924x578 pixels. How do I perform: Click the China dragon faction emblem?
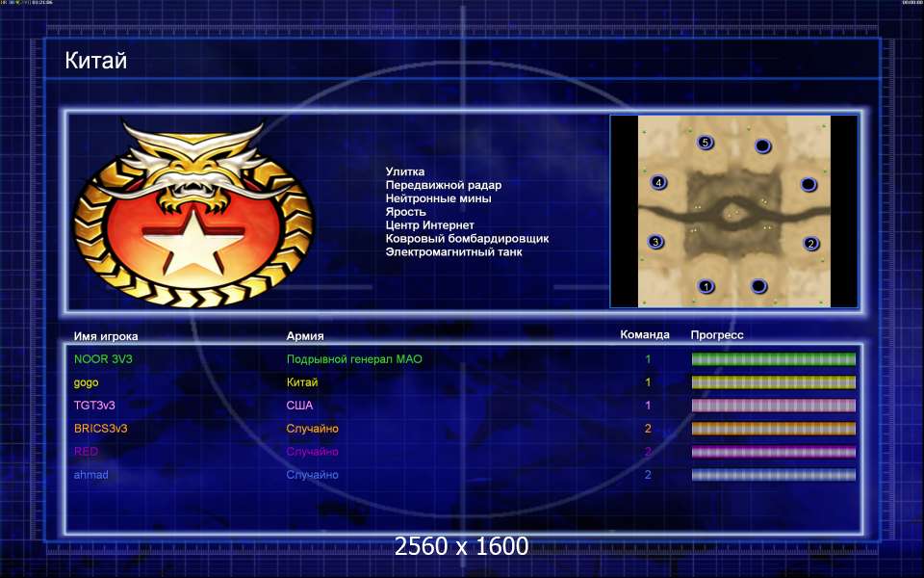[x=193, y=214]
